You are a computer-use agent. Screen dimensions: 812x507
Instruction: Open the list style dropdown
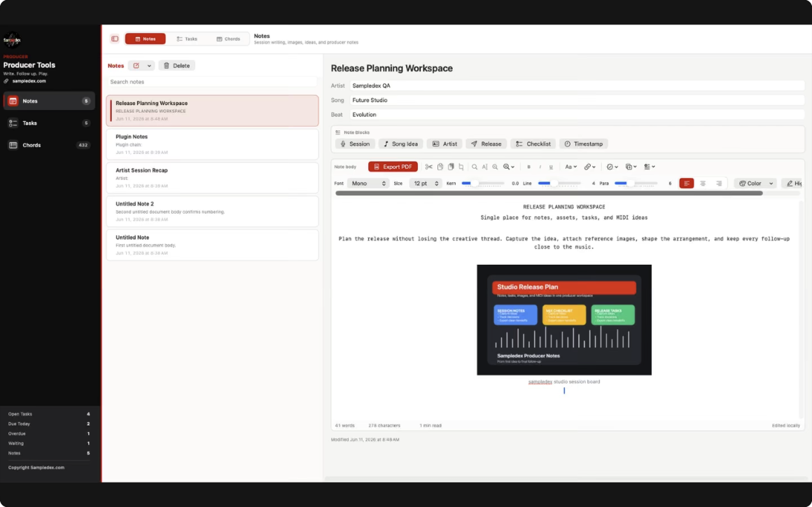pos(650,167)
